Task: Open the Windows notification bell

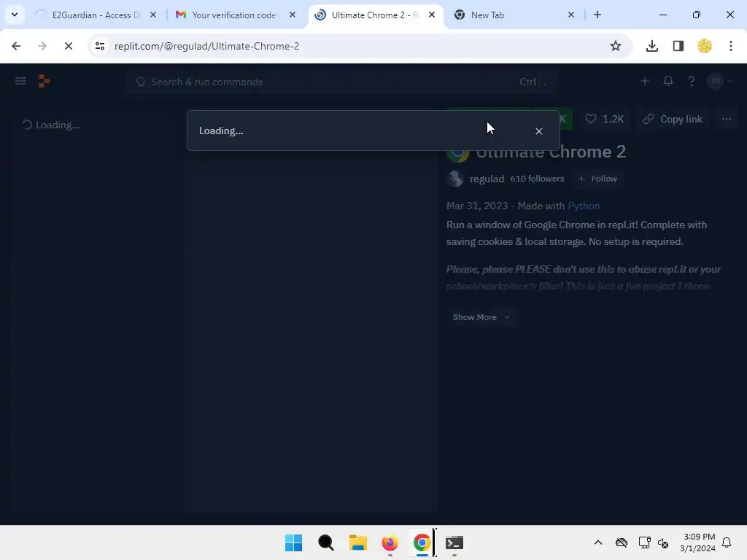Action: (727, 542)
